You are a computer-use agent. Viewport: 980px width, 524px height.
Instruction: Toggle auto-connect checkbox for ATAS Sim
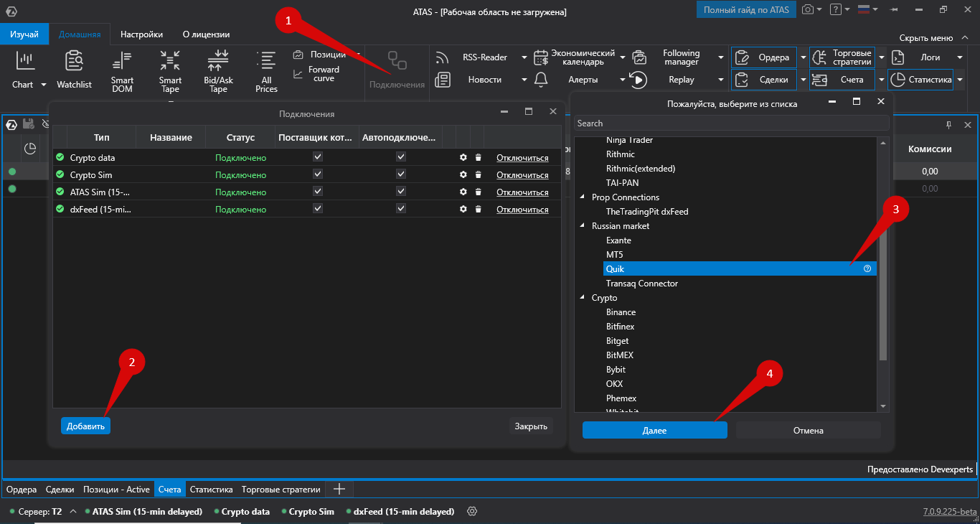coord(401,191)
